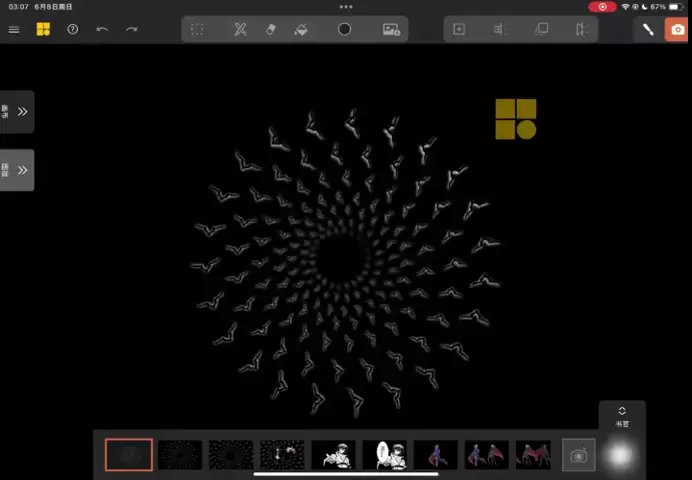This screenshot has width=692, height=480.
Task: Open the second thumbnail with faint radial pattern
Action: [x=180, y=454]
